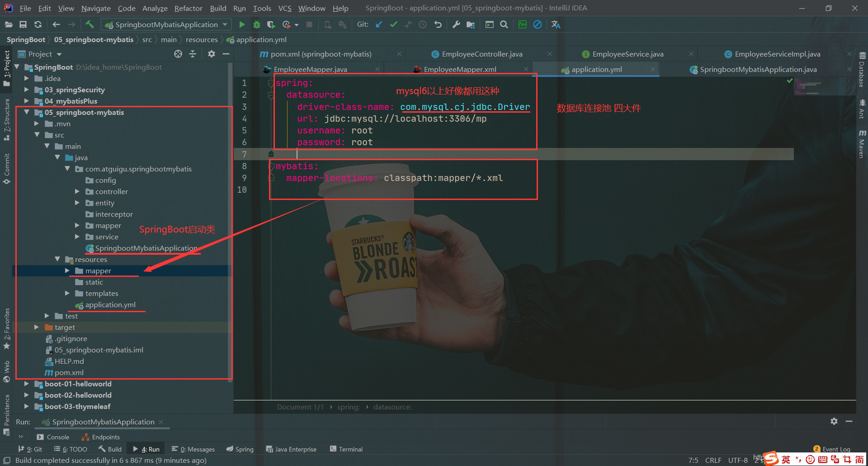Switch to Console tab in Run panel

53,437
